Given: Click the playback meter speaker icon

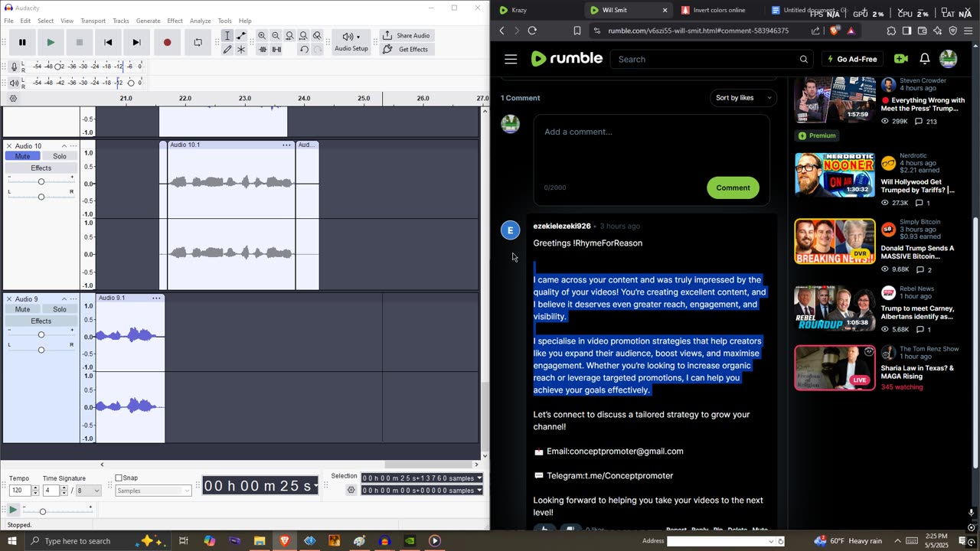Looking at the screenshot, I should tap(14, 83).
